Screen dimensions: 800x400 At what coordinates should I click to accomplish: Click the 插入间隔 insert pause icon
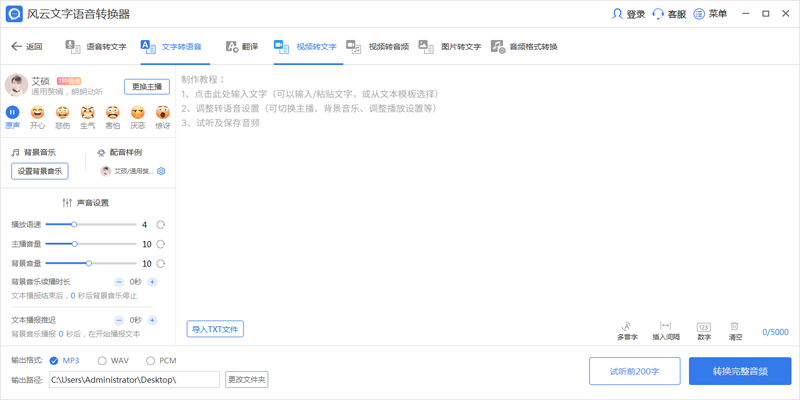(x=665, y=331)
